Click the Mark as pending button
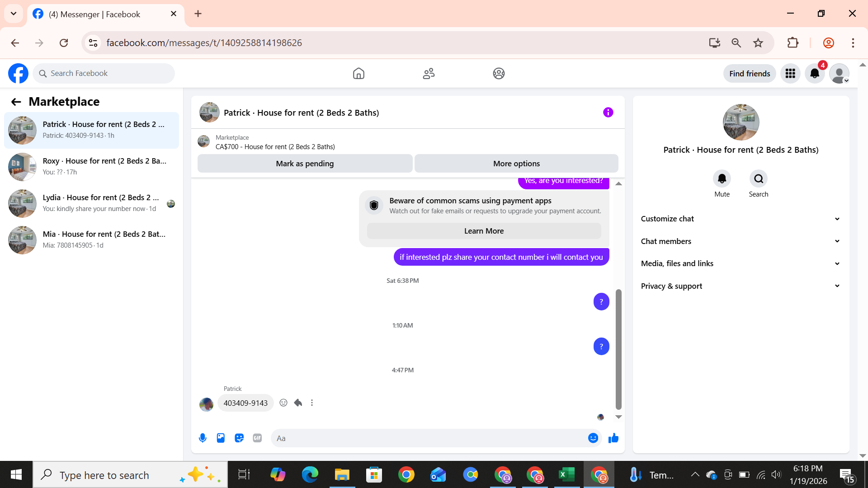Image resolution: width=868 pixels, height=488 pixels. [x=305, y=164]
